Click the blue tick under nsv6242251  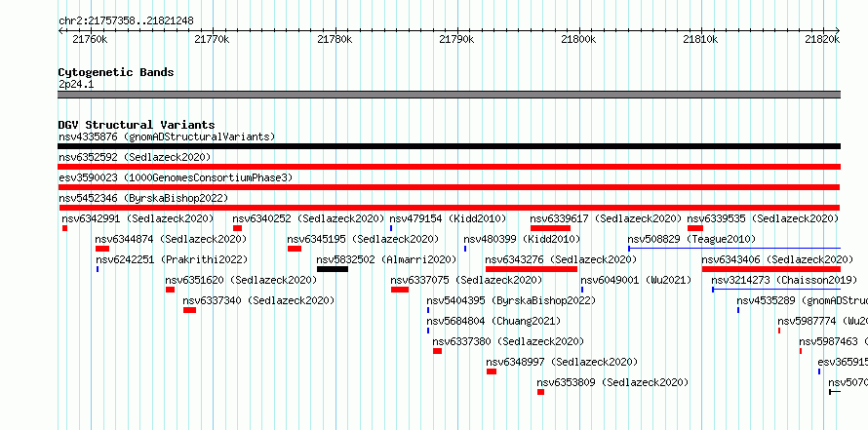tap(98, 269)
